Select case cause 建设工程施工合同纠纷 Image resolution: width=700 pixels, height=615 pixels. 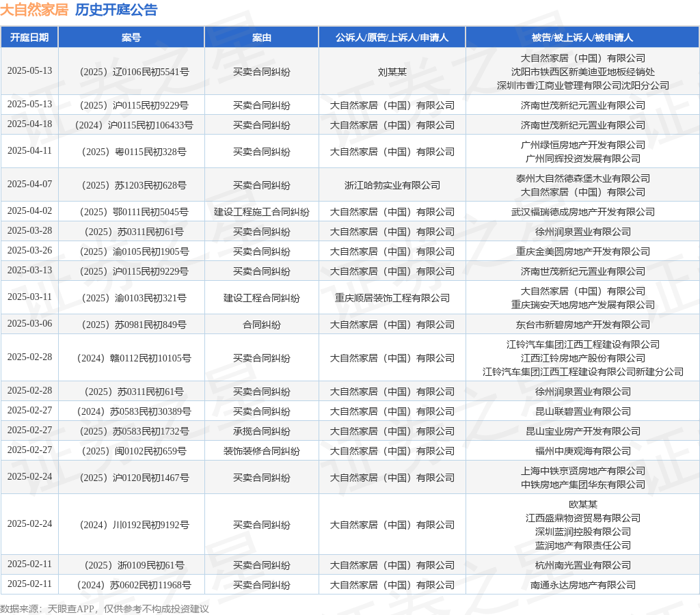262,212
